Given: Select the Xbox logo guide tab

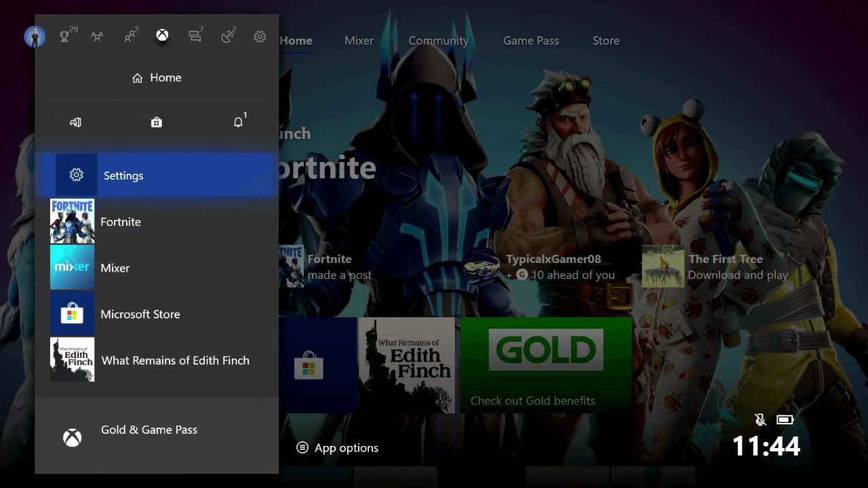Looking at the screenshot, I should (162, 36).
